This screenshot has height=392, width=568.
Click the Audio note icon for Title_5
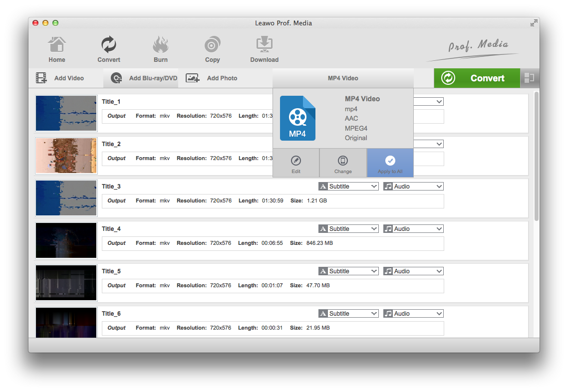[x=388, y=271]
